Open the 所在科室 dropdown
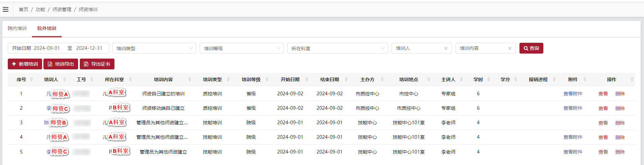644x165 pixels. 338,48
